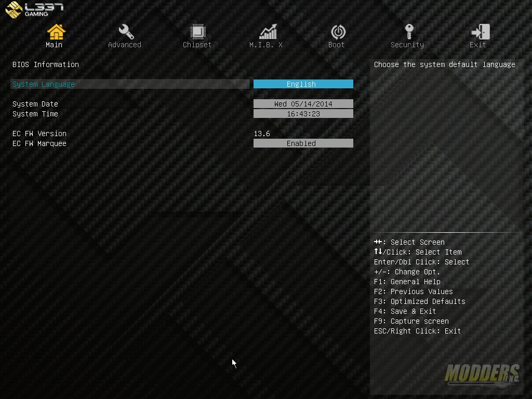The width and height of the screenshot is (532, 399).
Task: Open the M.I.B. X tab label
Action: (265, 45)
